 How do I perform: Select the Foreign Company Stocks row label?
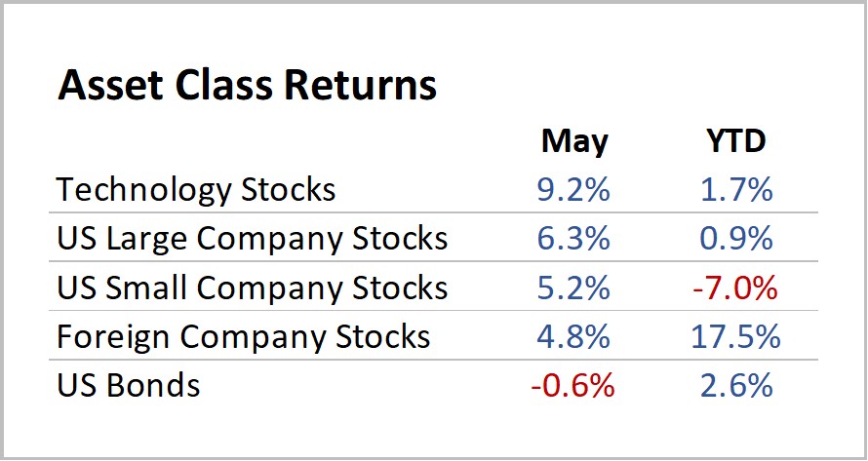244,336
